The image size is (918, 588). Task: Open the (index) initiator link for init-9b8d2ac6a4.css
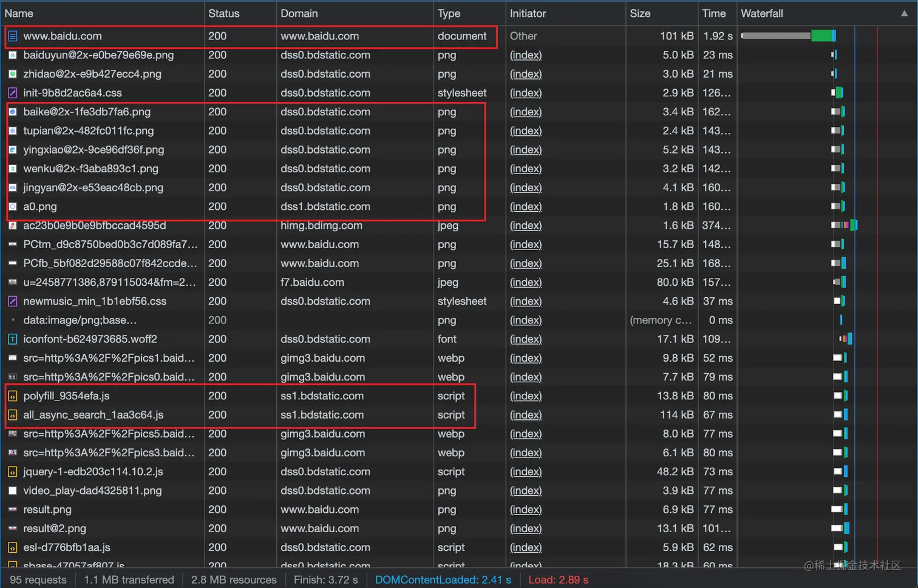tap(526, 93)
